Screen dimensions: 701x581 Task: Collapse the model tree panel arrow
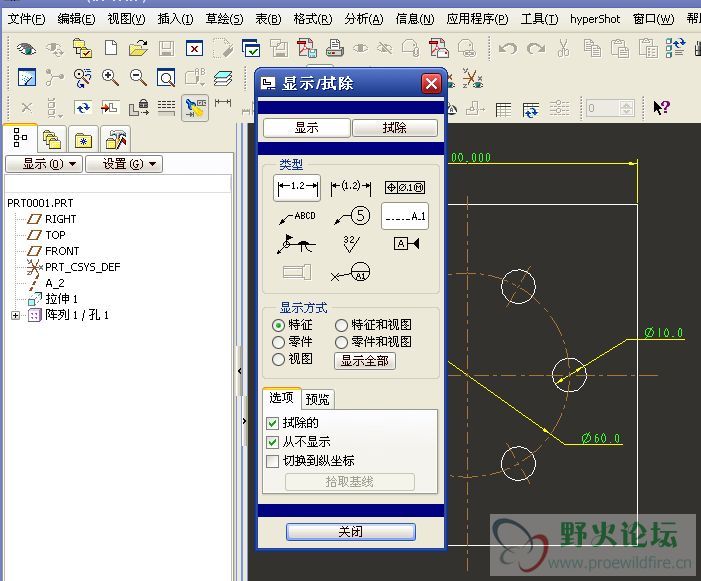(x=240, y=371)
